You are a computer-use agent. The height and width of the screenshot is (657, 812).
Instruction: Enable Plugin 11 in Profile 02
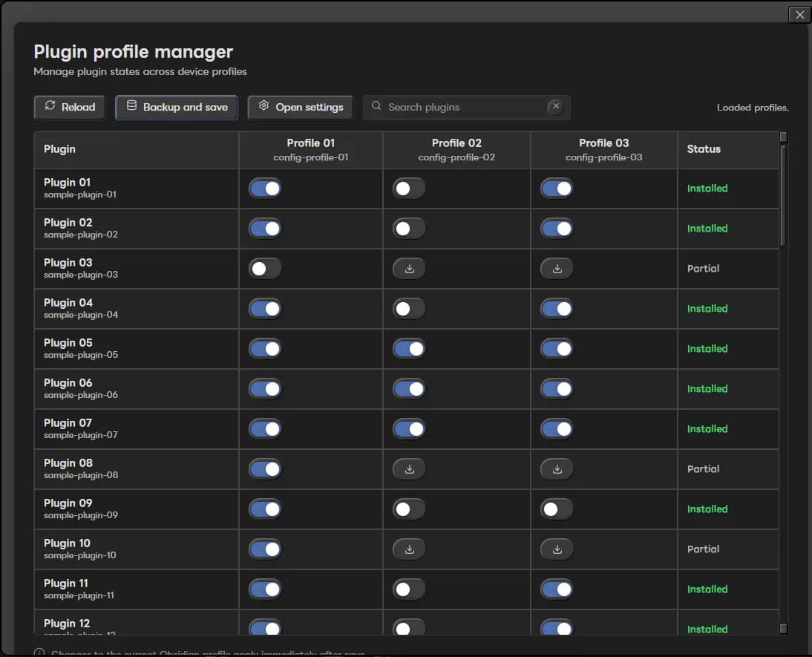[x=409, y=589]
